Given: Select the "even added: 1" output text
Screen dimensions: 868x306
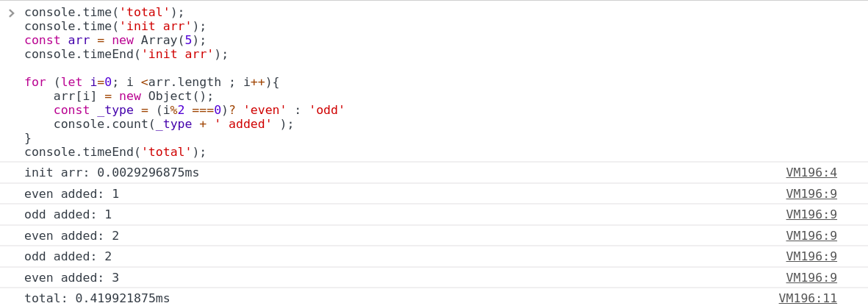Looking at the screenshot, I should pos(71,194).
